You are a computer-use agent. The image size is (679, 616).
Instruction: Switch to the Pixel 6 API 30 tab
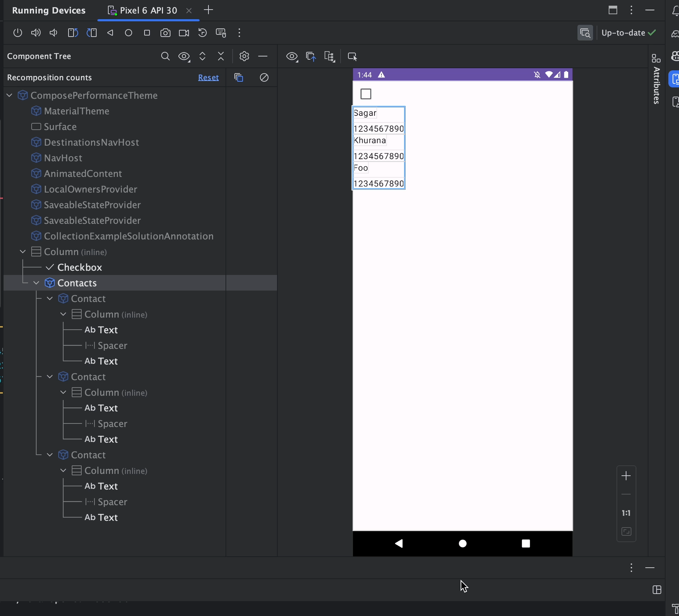click(x=148, y=11)
